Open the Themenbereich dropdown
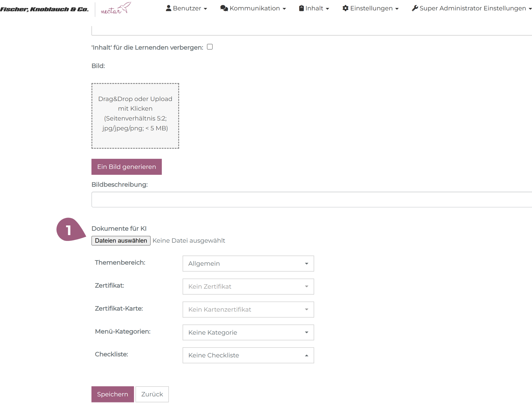Image resolution: width=532 pixels, height=403 pixels. pos(248,263)
